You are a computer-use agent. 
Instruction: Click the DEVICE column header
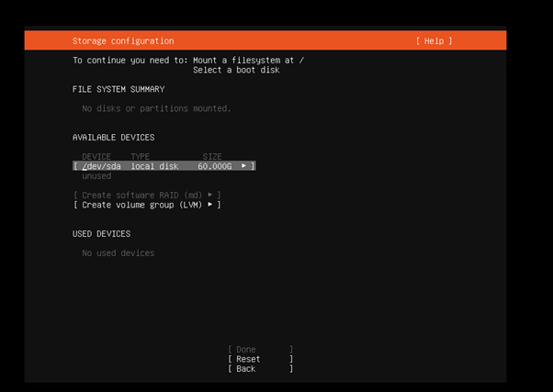coord(96,157)
